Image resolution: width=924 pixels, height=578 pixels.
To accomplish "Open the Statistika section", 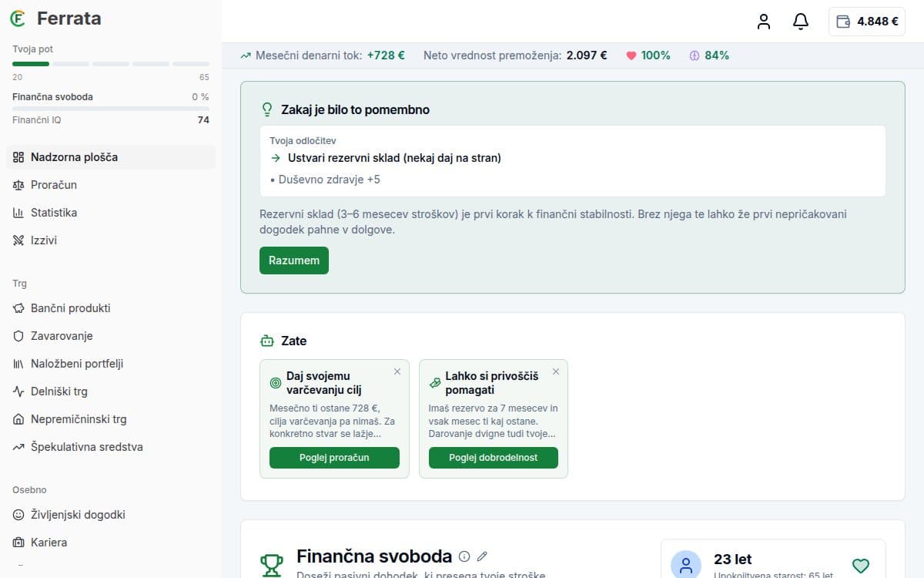I will click(x=111, y=213).
